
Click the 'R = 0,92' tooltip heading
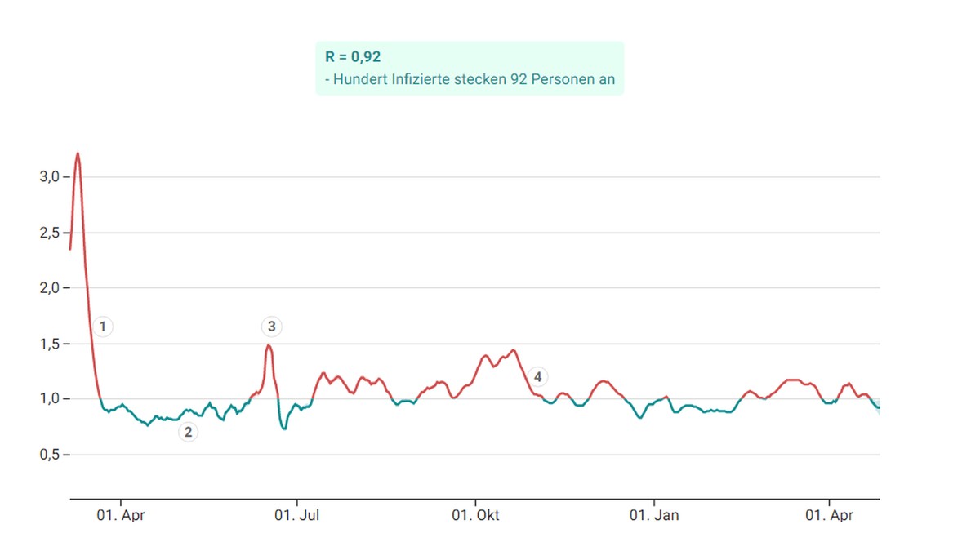tap(353, 57)
